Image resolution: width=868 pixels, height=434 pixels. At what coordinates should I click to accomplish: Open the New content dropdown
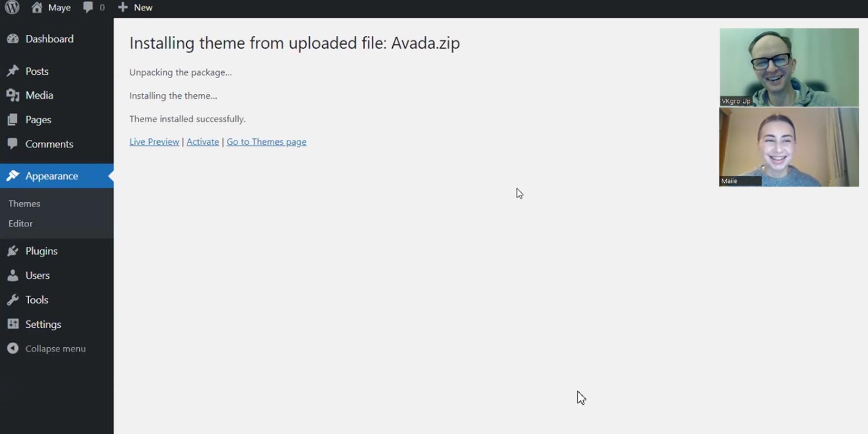(x=136, y=7)
